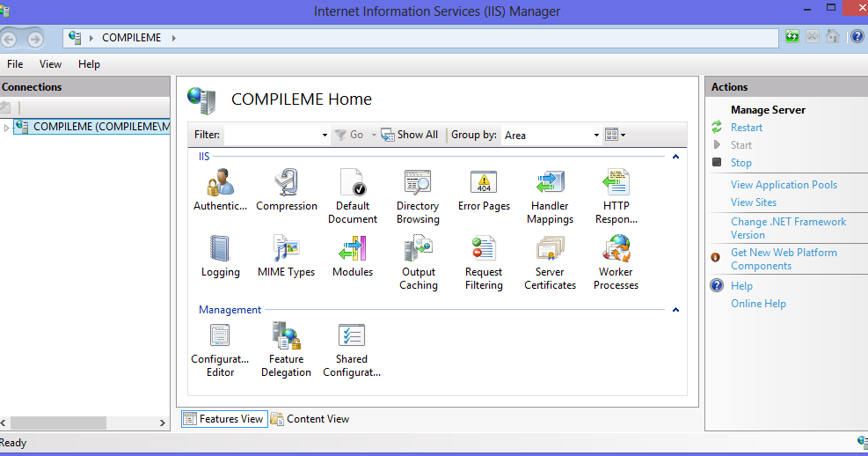Open Output Caching settings
The width and height of the screenshot is (868, 456).
[419, 263]
